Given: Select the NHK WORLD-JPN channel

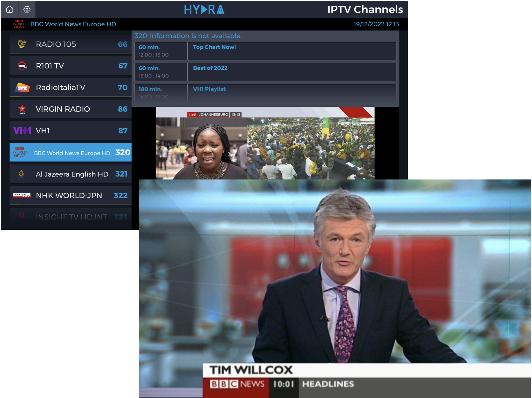Looking at the screenshot, I should tap(71, 196).
